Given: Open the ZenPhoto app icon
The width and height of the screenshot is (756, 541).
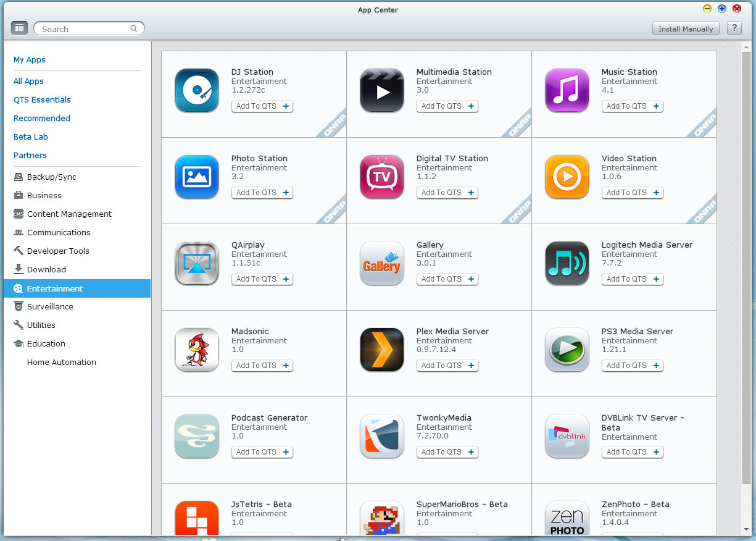Looking at the screenshot, I should [x=567, y=518].
